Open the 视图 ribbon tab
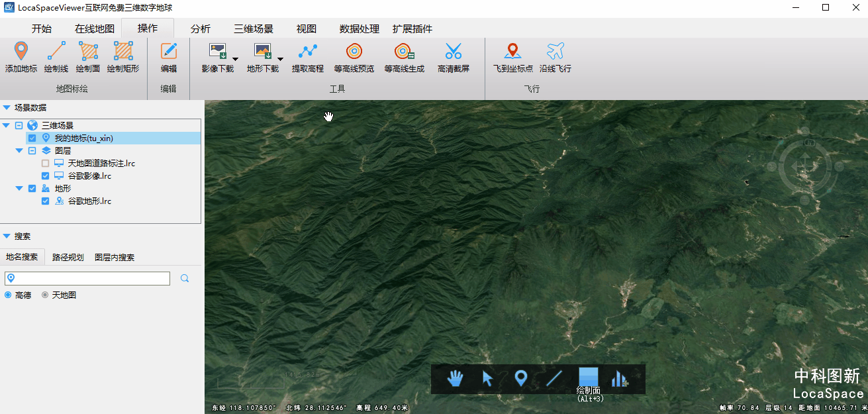The height and width of the screenshot is (414, 868). (307, 28)
